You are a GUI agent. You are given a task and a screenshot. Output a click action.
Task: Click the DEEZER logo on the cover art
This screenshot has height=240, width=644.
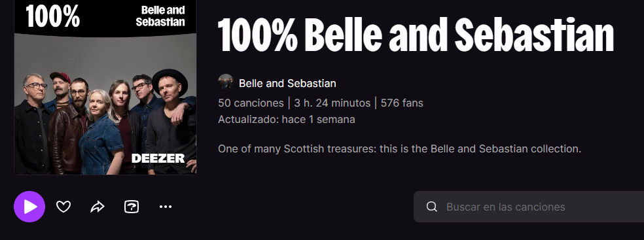158,158
